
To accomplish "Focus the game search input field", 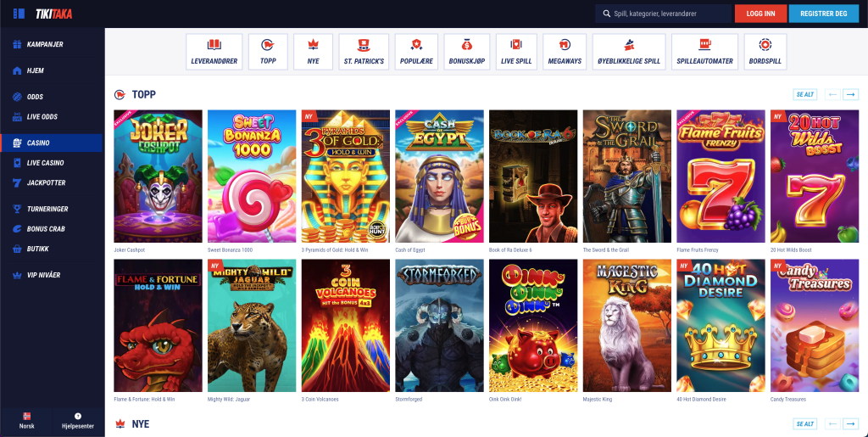I will [663, 14].
